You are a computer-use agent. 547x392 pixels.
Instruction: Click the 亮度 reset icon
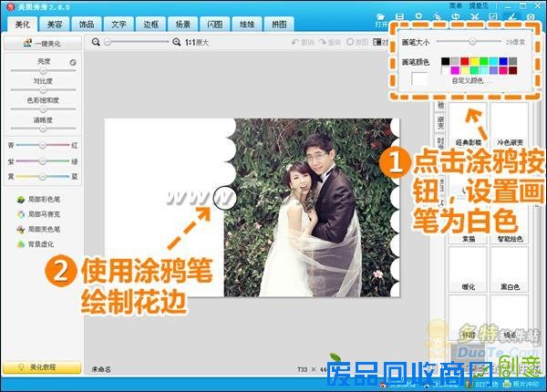pyautogui.click(x=71, y=63)
